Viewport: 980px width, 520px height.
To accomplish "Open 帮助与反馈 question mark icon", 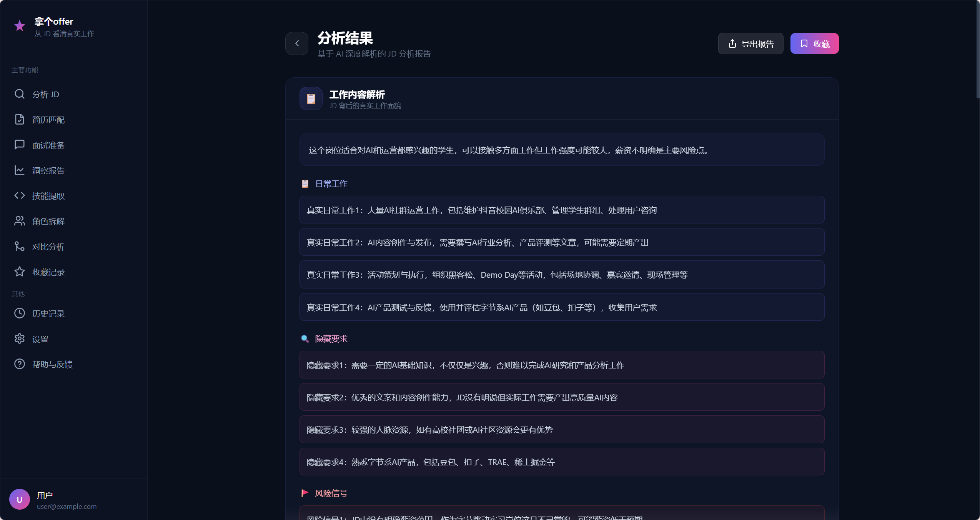I will pyautogui.click(x=20, y=364).
